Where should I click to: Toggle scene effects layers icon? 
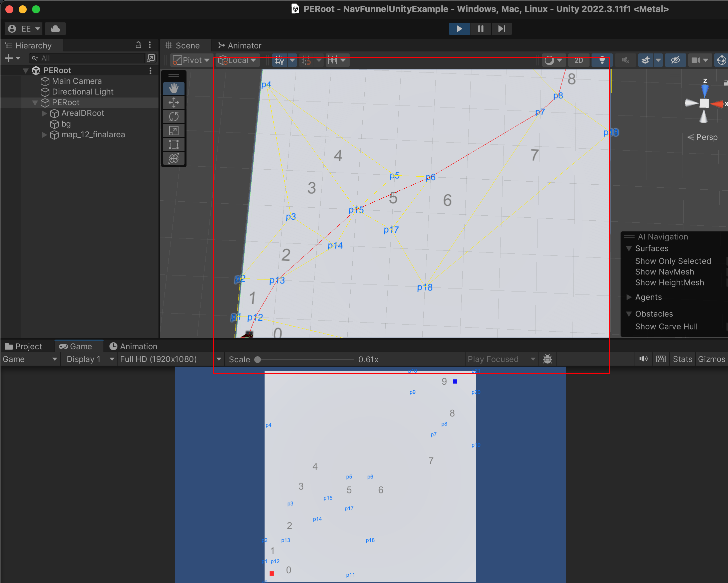(x=645, y=60)
